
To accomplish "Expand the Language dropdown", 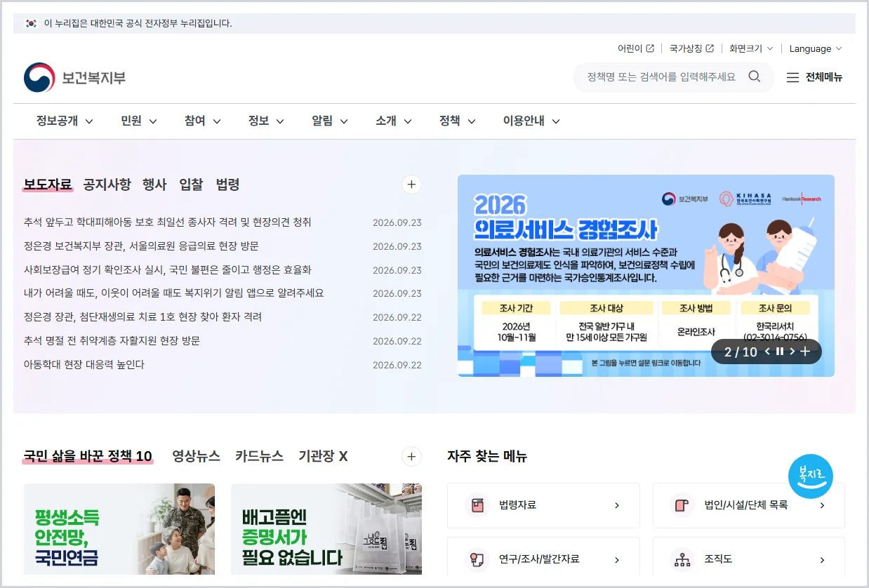I will click(815, 48).
